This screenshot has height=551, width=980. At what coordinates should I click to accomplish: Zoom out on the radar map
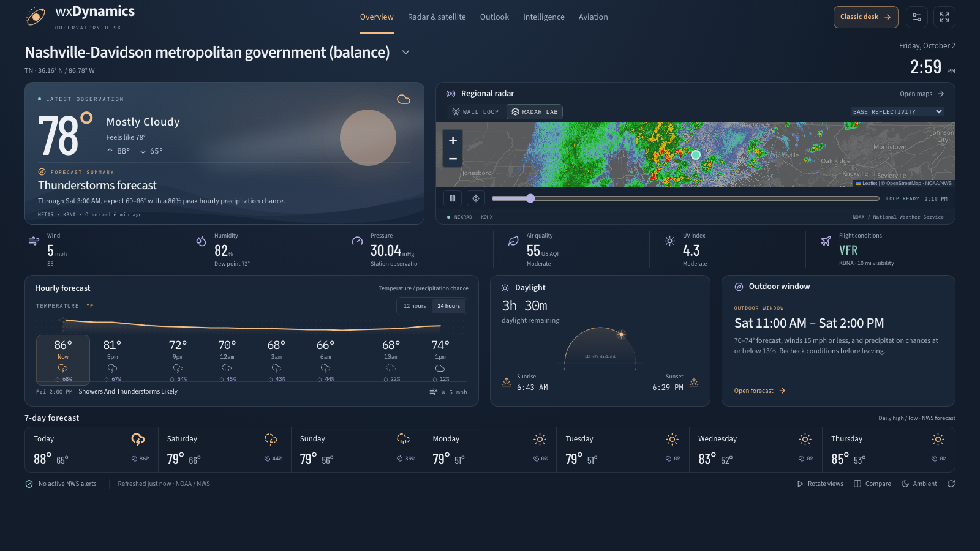click(453, 159)
